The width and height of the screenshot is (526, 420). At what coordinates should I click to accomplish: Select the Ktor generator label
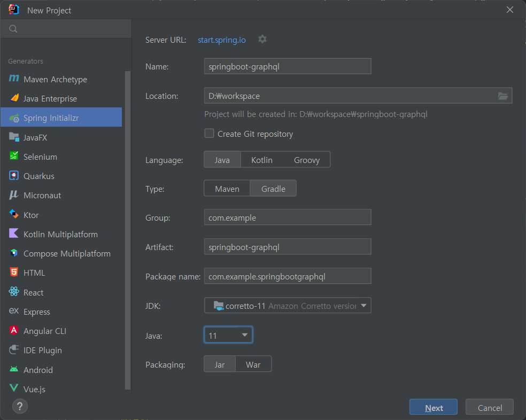(31, 215)
